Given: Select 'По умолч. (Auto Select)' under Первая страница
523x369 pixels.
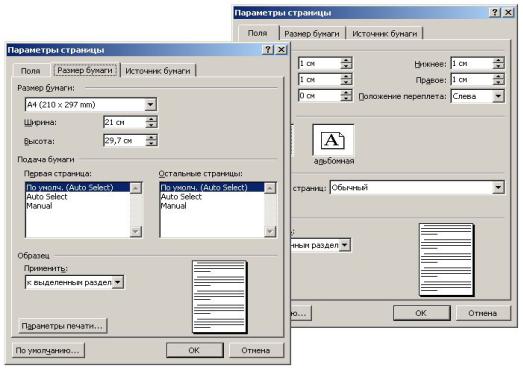Looking at the screenshot, I should tap(78, 188).
